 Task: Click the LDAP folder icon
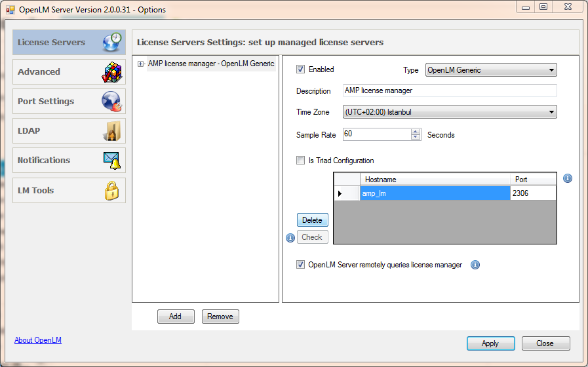point(112,131)
